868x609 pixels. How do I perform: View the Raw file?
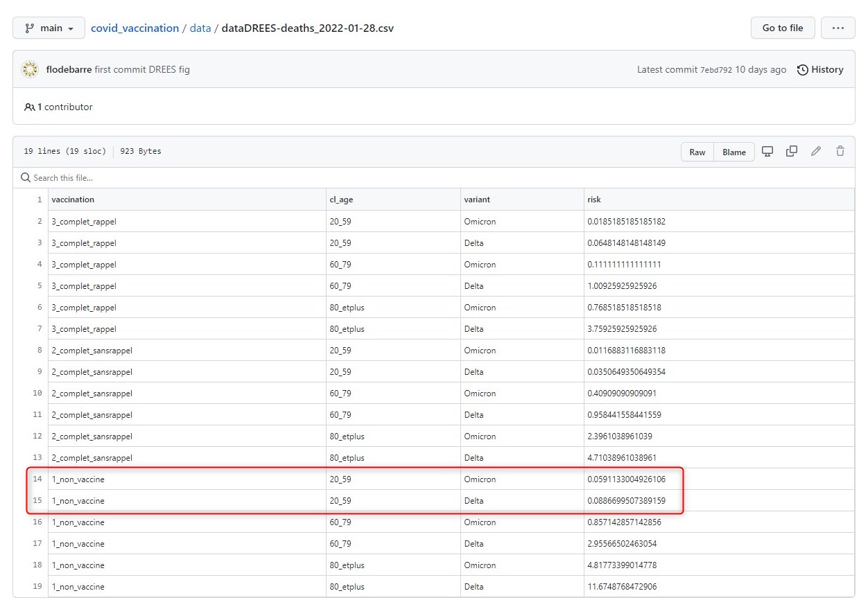point(697,152)
